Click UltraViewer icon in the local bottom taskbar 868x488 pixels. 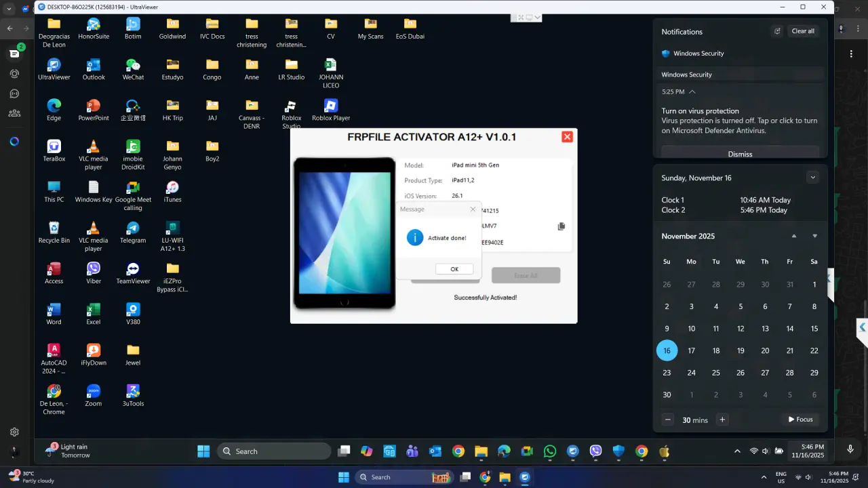coord(524,477)
